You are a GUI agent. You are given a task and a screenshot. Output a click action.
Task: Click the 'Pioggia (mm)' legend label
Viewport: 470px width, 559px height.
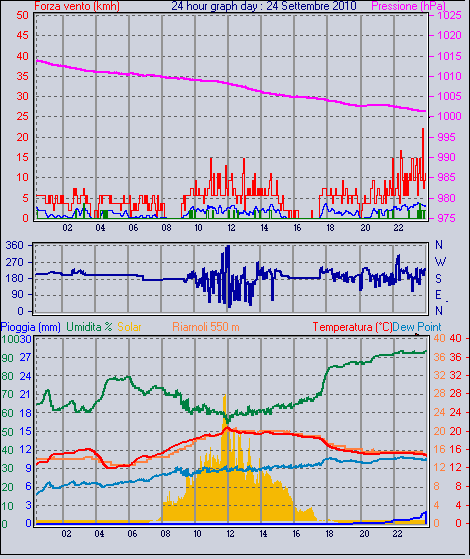[x=30, y=327]
